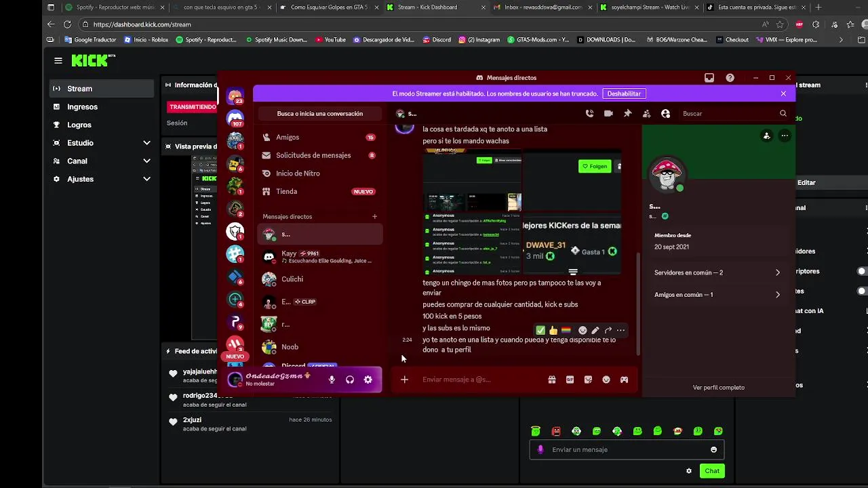
Task: Click Ver perfil completo link
Action: coord(719,388)
